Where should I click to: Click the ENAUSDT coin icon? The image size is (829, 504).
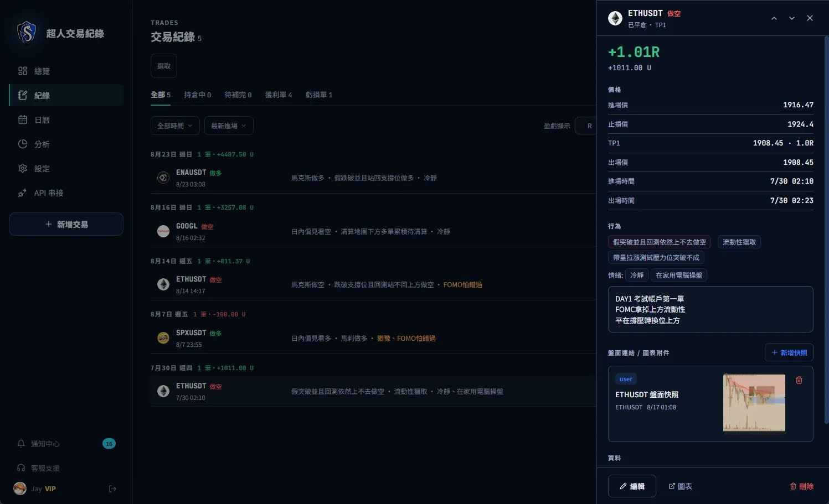click(163, 178)
